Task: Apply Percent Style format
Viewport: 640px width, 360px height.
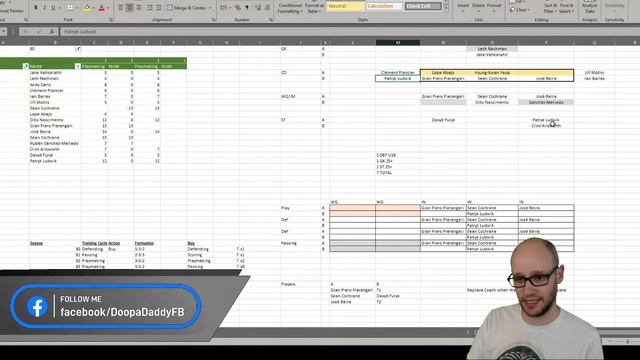Action: click(x=238, y=8)
